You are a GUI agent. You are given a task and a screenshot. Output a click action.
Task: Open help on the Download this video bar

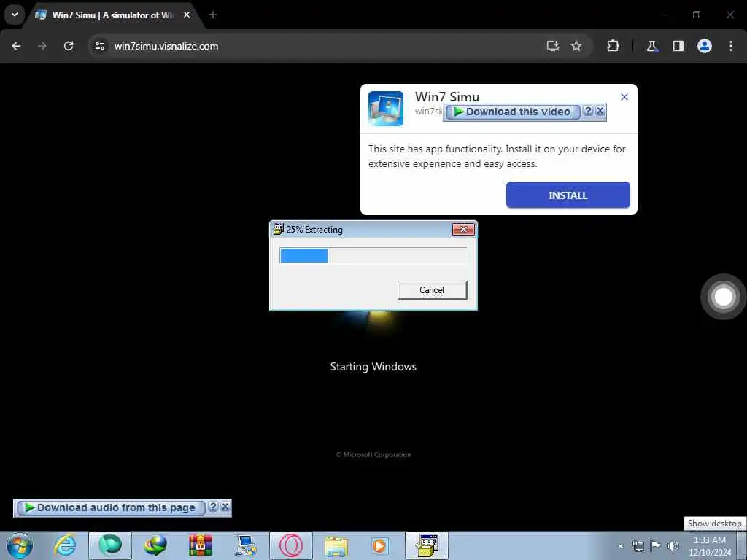coord(588,111)
